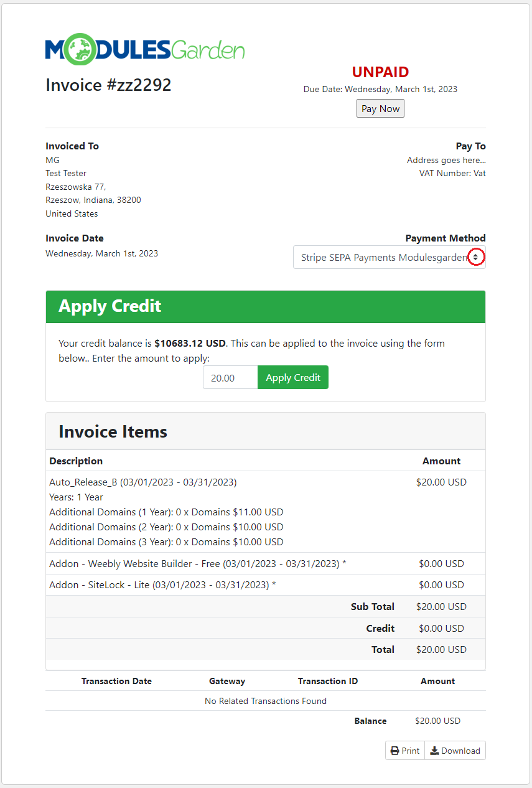532x788 pixels.
Task: Click the Invoiced To label
Action: [72, 146]
